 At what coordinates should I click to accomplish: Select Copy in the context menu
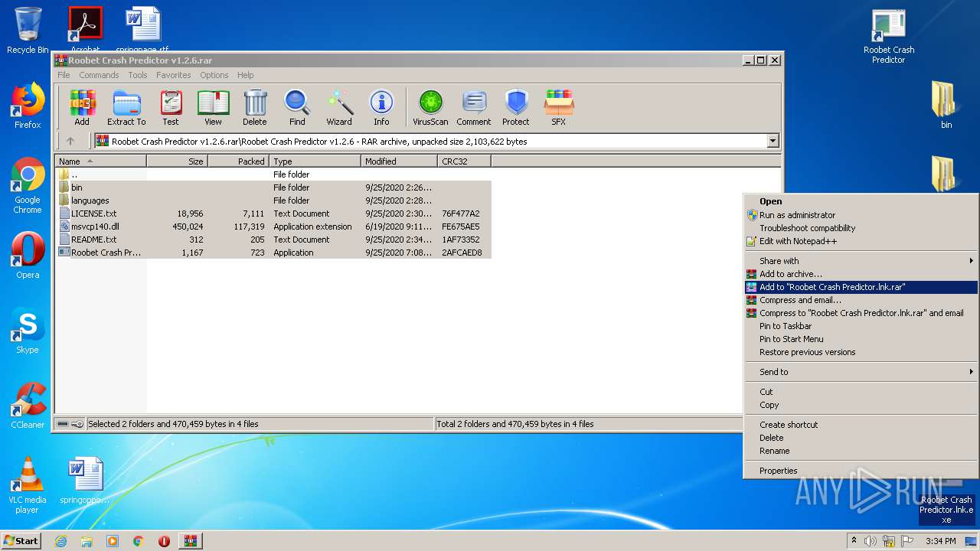point(861,405)
